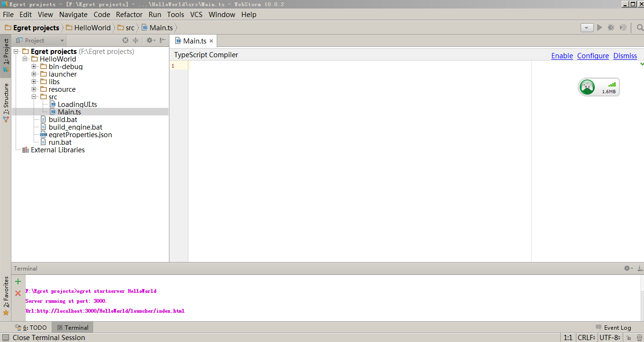Click src breadcrumb in navigation bar

point(126,28)
